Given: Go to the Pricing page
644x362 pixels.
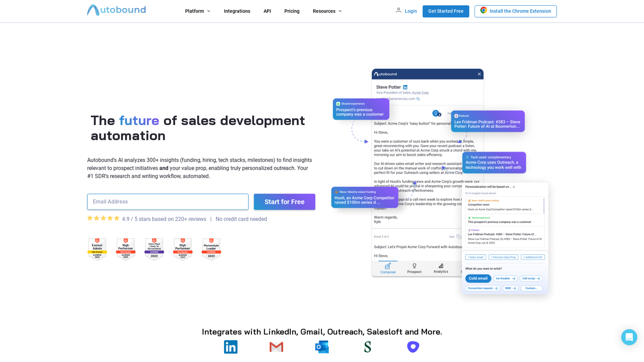Looking at the screenshot, I should [x=292, y=11].
